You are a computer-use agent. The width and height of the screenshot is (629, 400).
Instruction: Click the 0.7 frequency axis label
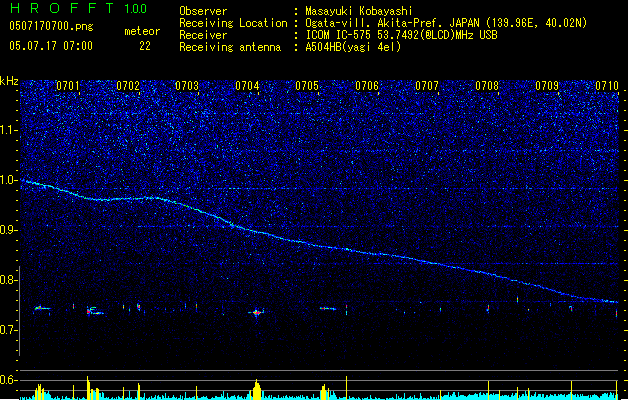[x=9, y=330]
